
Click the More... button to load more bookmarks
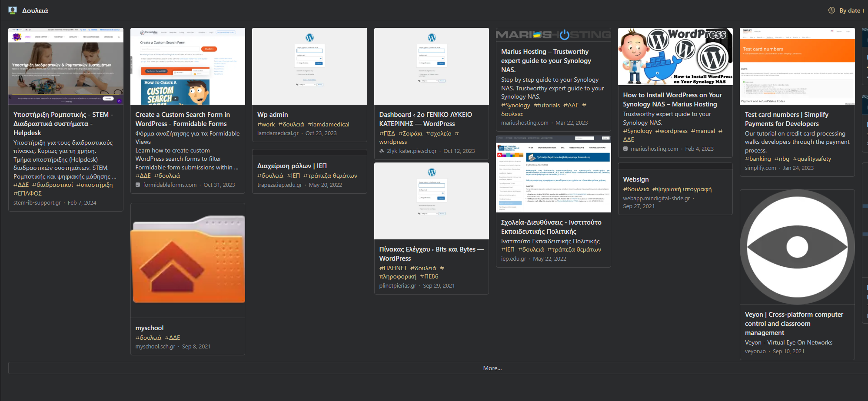point(492,368)
